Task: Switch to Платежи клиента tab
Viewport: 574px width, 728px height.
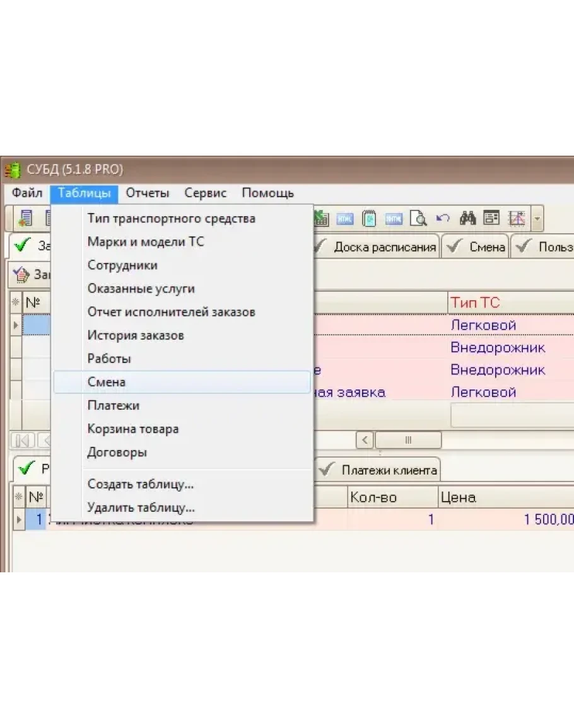Action: click(x=387, y=470)
